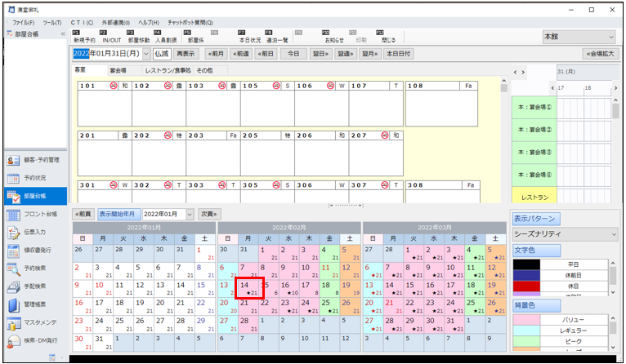Open the ツール menu

[52, 22]
